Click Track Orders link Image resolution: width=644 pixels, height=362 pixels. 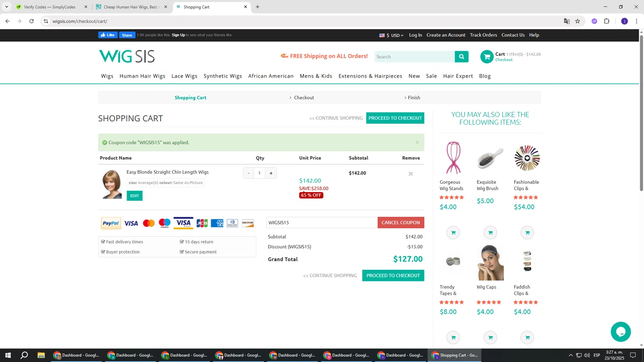[x=483, y=35]
